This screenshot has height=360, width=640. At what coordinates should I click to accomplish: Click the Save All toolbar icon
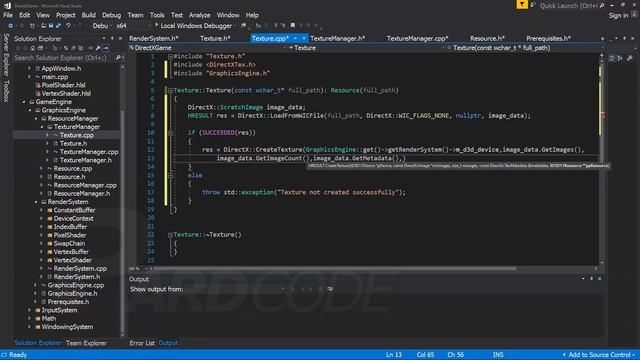[x=58, y=26]
